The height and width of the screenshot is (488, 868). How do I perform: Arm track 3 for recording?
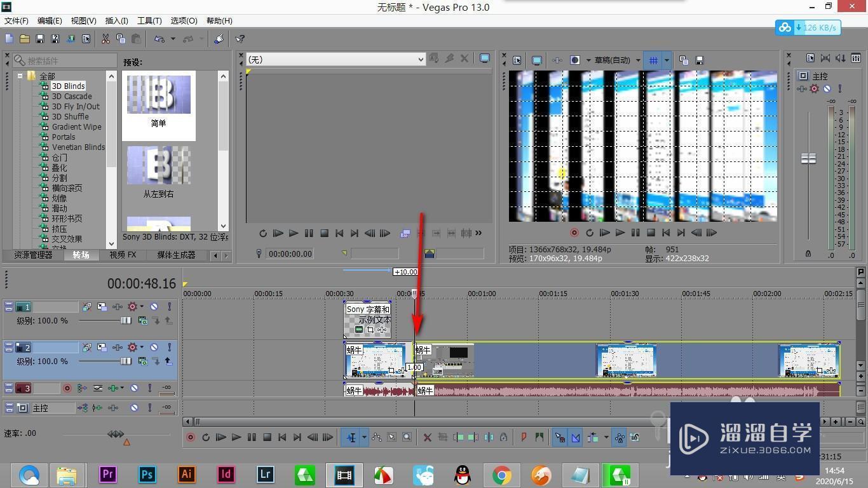pyautogui.click(x=67, y=388)
